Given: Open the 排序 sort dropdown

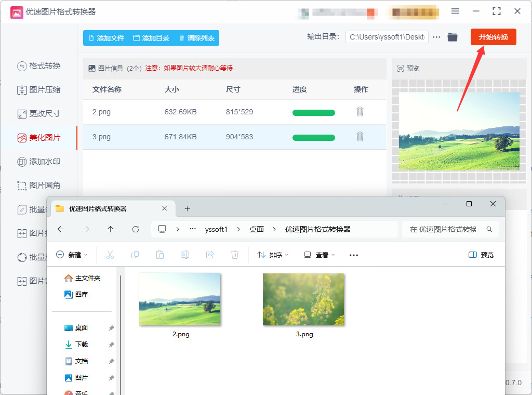Looking at the screenshot, I should pos(273,255).
